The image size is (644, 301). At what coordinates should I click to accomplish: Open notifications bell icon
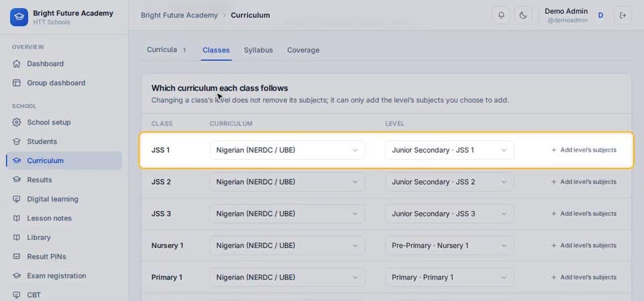click(501, 15)
